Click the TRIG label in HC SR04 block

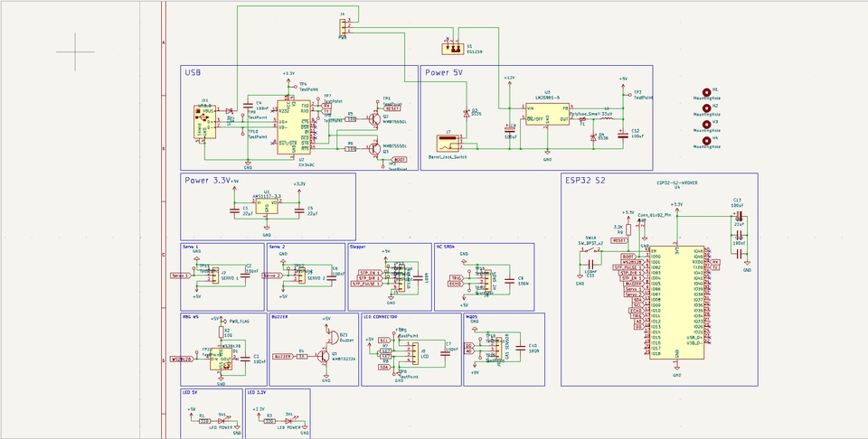pos(456,278)
